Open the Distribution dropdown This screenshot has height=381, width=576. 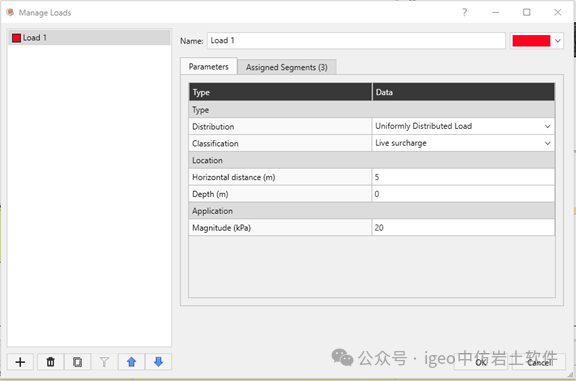click(x=463, y=126)
